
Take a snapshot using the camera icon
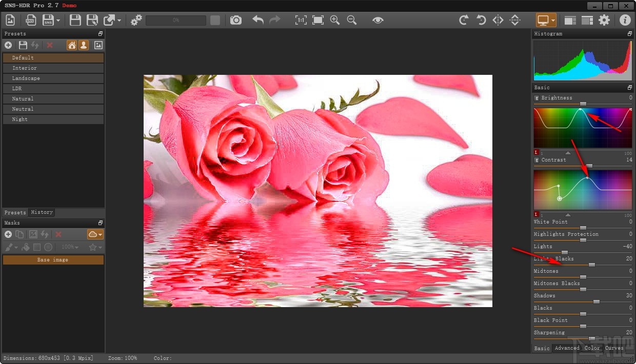(x=235, y=20)
